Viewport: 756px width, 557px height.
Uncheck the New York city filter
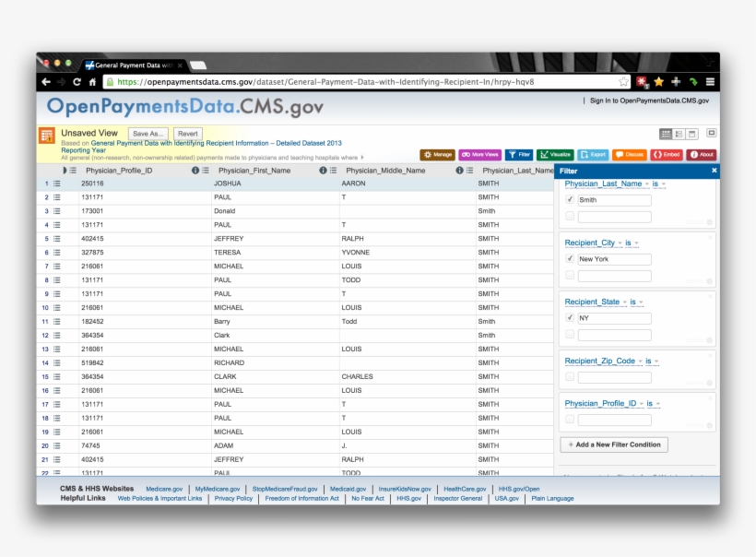point(569,256)
